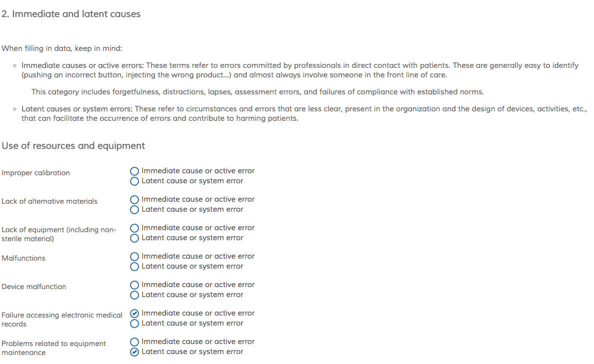Click selected Immediate cause for Failure accessing records

click(134, 314)
